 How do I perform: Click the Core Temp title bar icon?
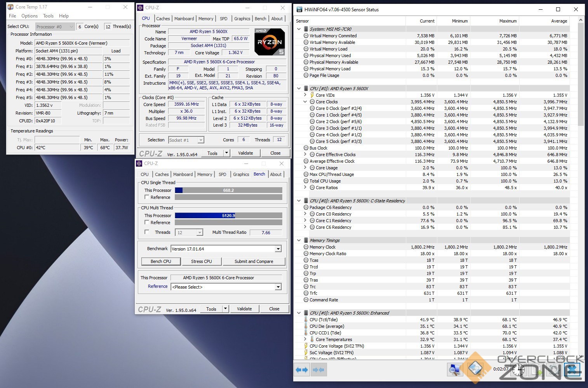[10, 7]
